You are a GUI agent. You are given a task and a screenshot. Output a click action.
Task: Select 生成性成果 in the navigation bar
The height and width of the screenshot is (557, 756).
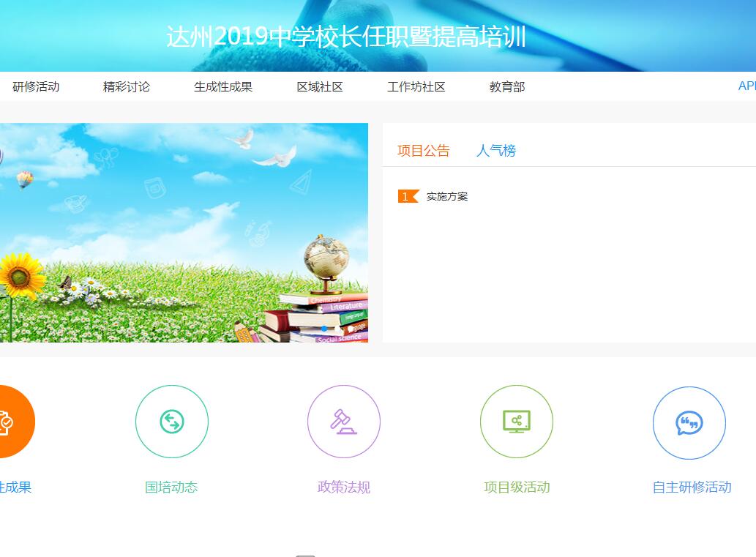click(x=223, y=87)
